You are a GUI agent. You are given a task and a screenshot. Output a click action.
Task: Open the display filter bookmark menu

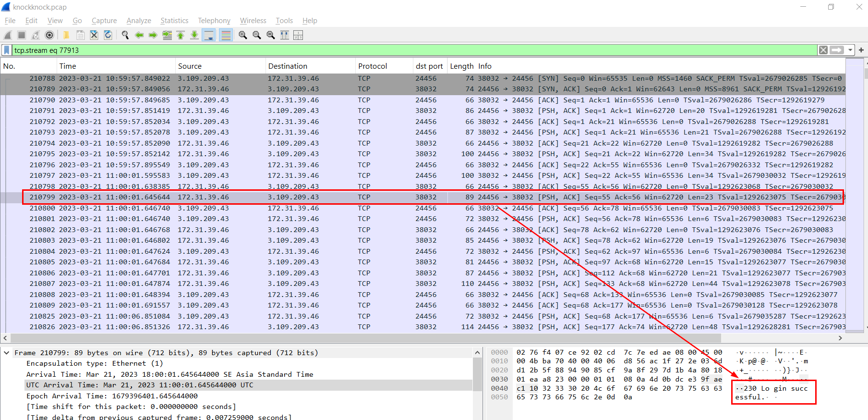pos(7,50)
